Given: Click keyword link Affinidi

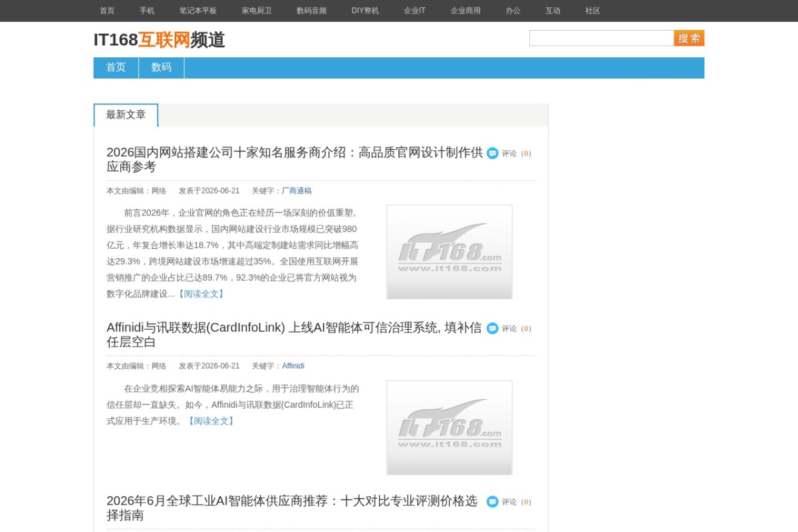Looking at the screenshot, I should point(293,366).
